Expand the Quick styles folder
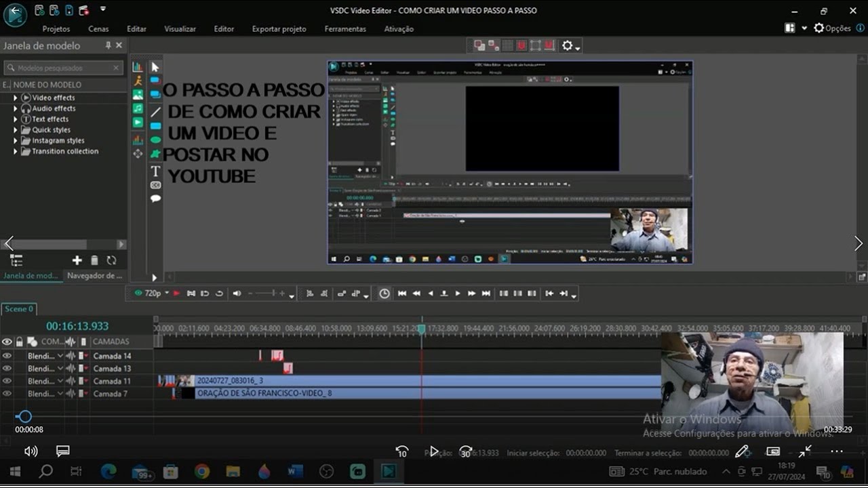The image size is (868, 488). tap(16, 130)
